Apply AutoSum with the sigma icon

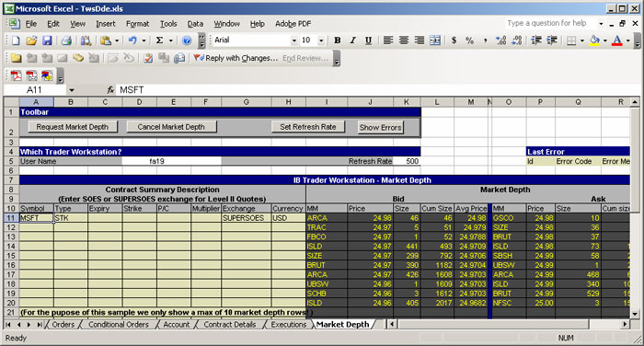[159, 40]
